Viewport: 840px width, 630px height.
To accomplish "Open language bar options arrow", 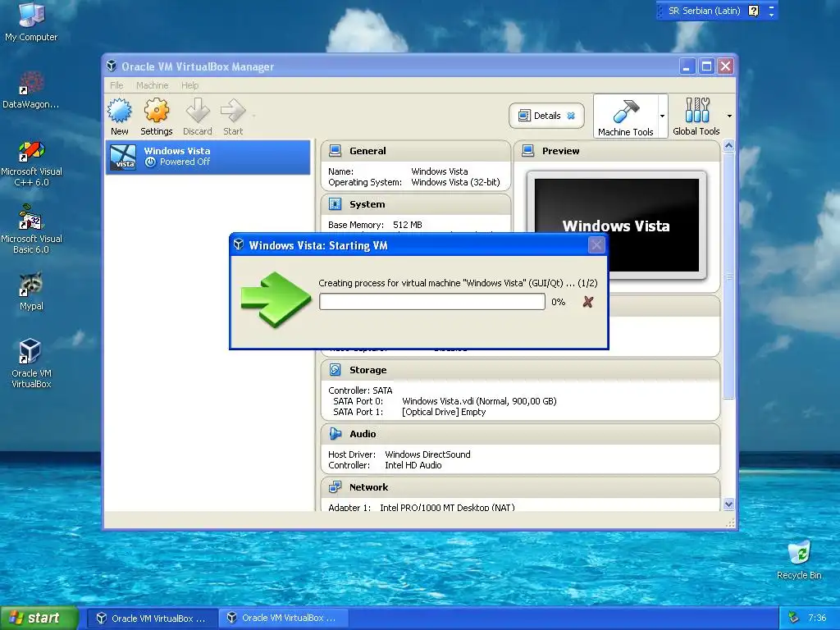I will (x=771, y=15).
